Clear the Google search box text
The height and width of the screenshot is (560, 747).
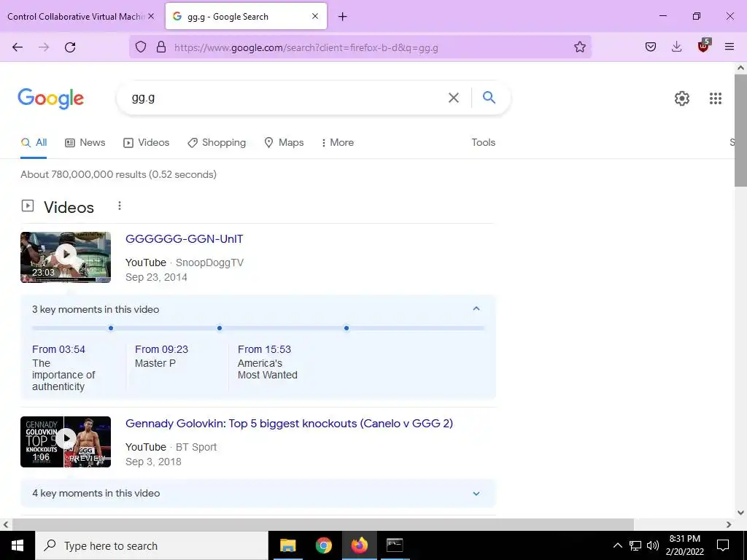[454, 98]
